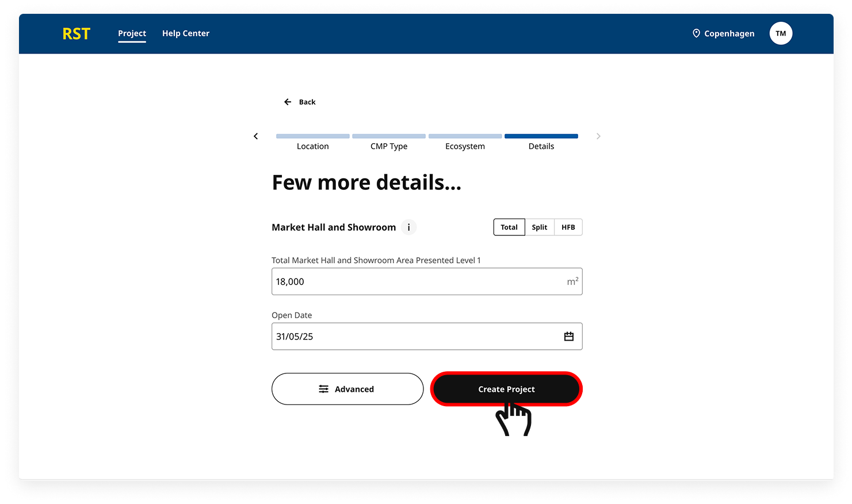The width and height of the screenshot is (852, 504).
Task: Click the left chevron before the step bar
Action: coord(256,136)
